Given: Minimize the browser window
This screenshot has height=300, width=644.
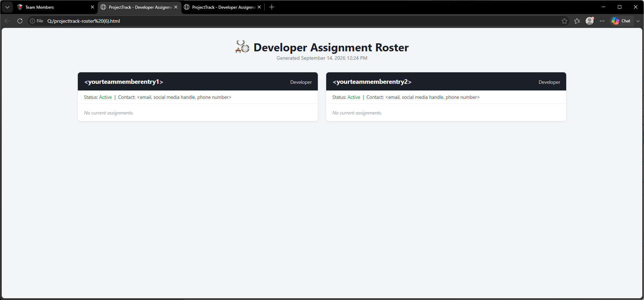Looking at the screenshot, I should tap(604, 7).
